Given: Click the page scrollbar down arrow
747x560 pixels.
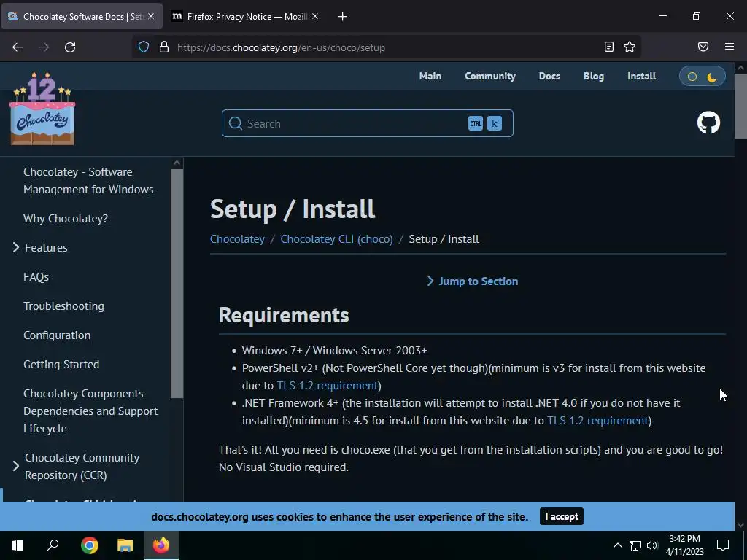Looking at the screenshot, I should tap(740, 525).
